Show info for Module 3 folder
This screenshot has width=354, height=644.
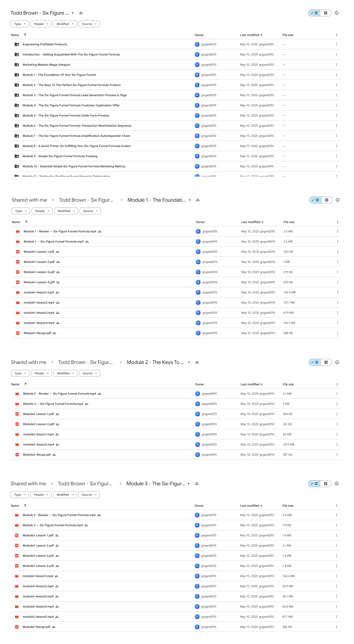pyautogui.click(x=336, y=484)
